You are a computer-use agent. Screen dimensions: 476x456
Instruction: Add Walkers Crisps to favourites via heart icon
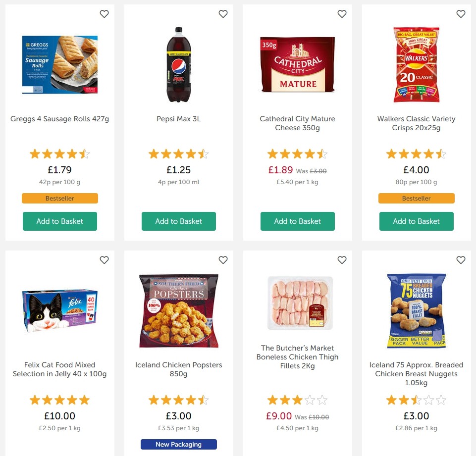click(x=461, y=14)
